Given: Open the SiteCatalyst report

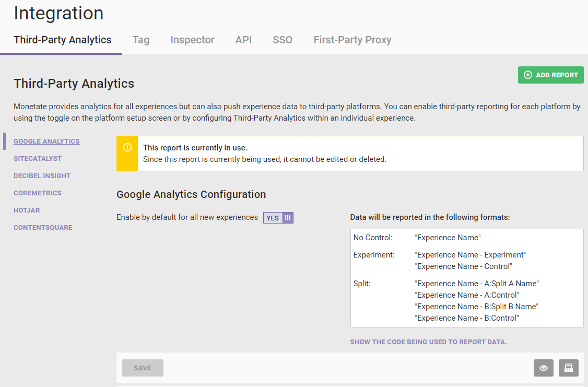Looking at the screenshot, I should pos(38,159).
